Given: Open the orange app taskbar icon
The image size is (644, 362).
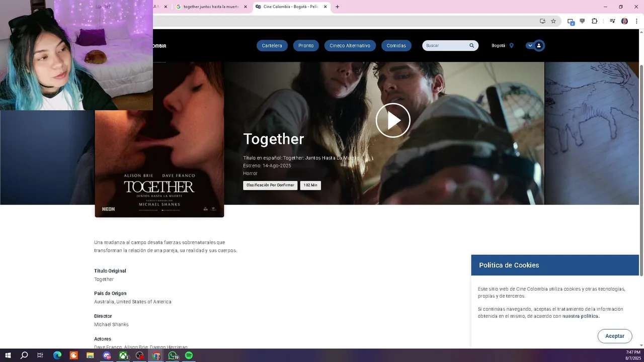Looking at the screenshot, I should click(74, 355).
